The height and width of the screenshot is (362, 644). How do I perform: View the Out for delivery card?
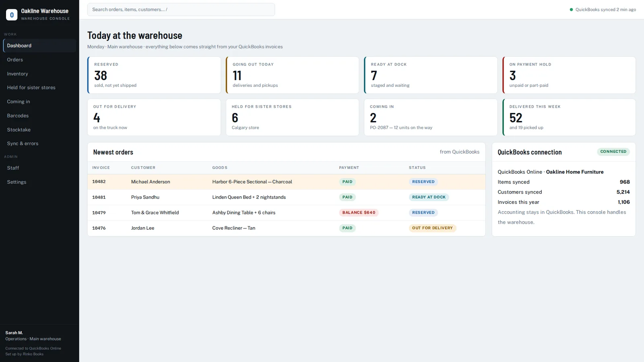(154, 117)
